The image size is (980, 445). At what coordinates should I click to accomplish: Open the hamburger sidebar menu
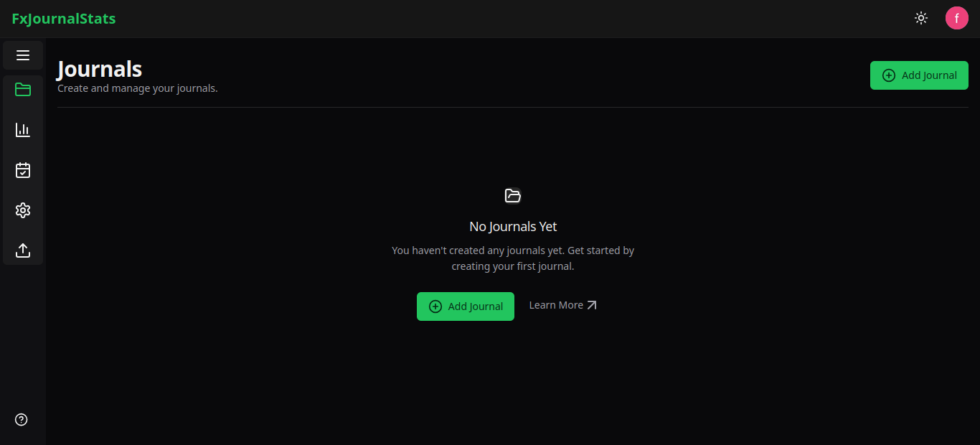click(x=23, y=55)
